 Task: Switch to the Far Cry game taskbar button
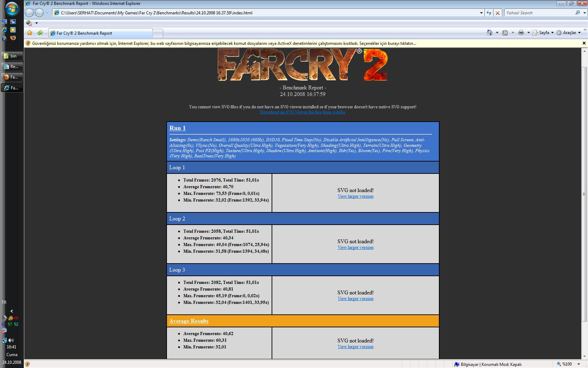point(12,77)
